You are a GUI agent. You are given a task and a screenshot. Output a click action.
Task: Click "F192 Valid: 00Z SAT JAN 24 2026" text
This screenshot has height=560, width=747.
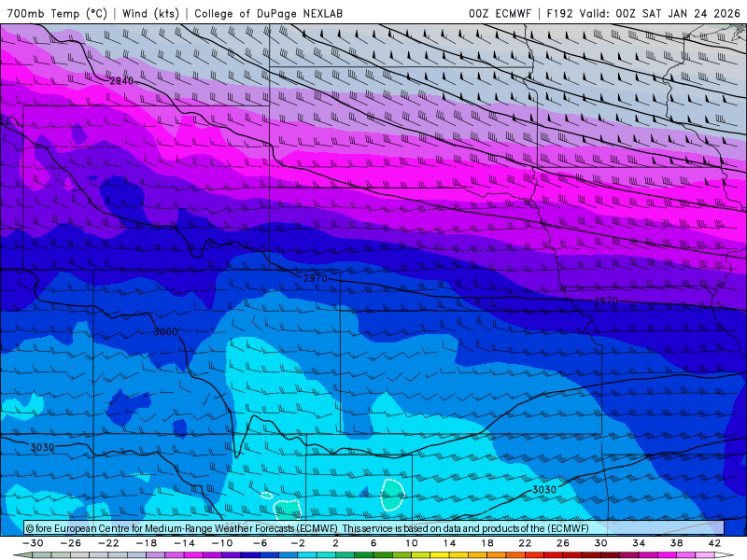pos(643,13)
